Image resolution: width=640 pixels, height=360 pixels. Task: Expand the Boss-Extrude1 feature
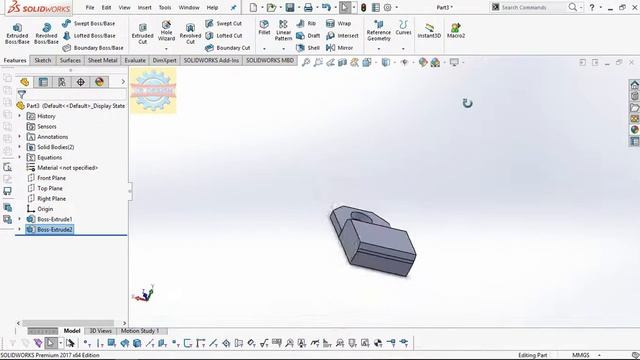point(20,219)
